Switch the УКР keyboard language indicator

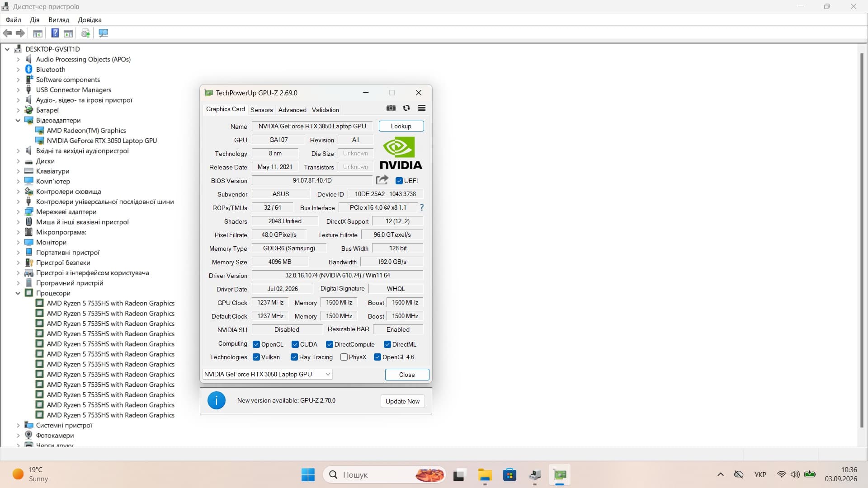(760, 474)
